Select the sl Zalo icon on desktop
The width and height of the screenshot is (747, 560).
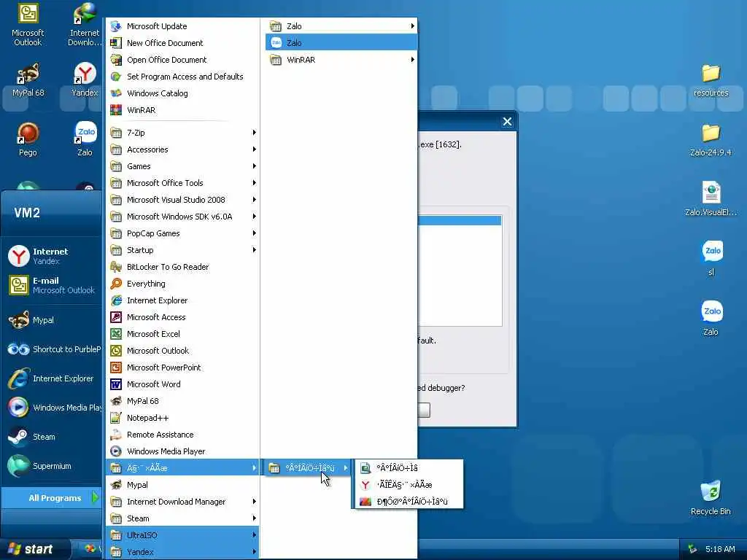click(x=711, y=259)
